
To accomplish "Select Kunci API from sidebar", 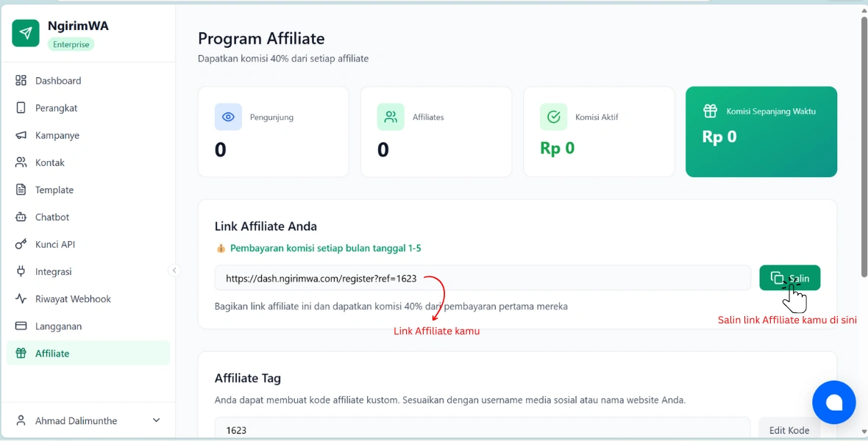I will click(54, 244).
